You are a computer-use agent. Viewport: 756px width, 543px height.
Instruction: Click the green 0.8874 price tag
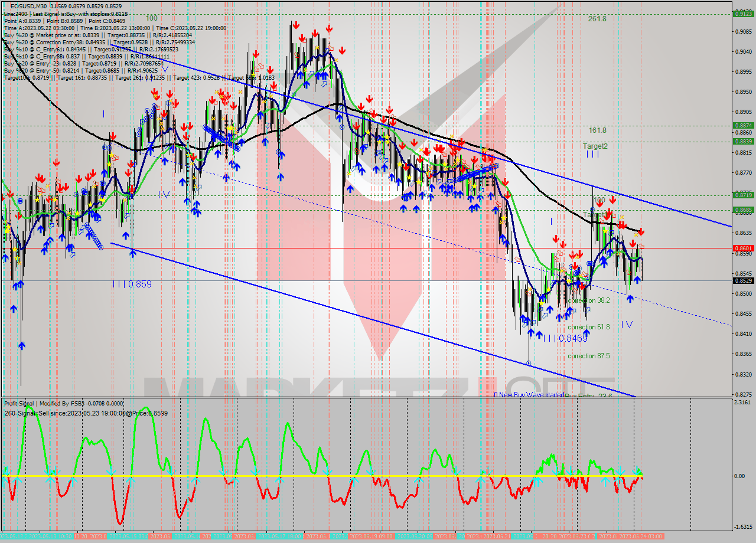(x=742, y=125)
